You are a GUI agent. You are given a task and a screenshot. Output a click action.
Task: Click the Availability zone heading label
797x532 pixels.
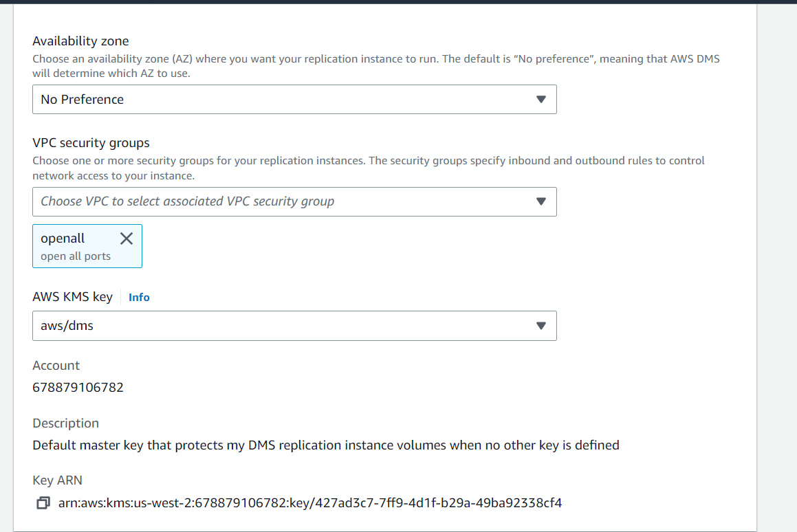[x=80, y=41]
